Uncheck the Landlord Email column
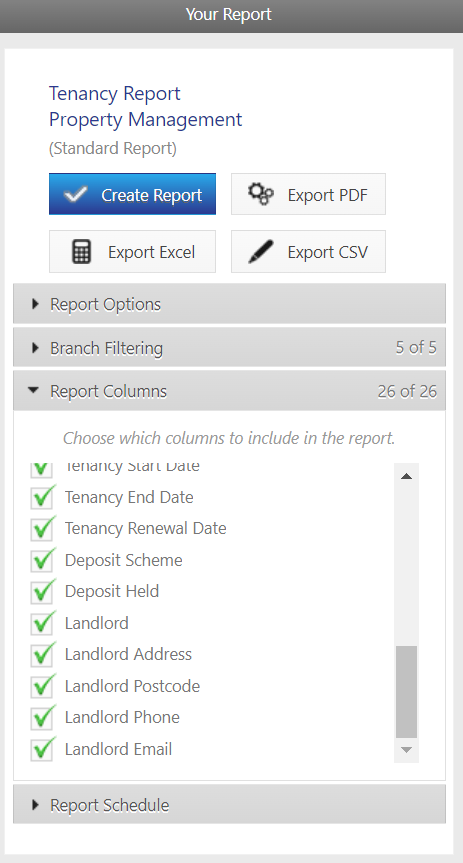 pos(42,749)
